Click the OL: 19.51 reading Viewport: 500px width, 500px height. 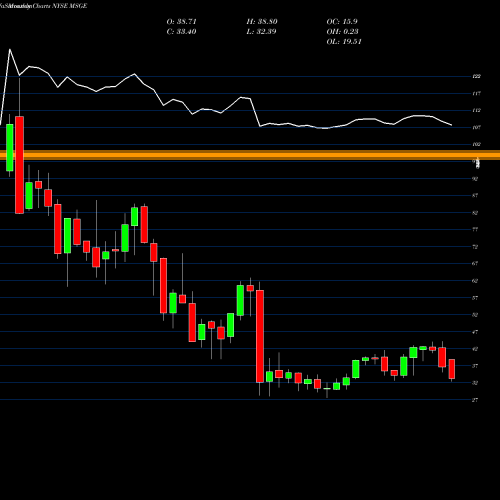(344, 42)
